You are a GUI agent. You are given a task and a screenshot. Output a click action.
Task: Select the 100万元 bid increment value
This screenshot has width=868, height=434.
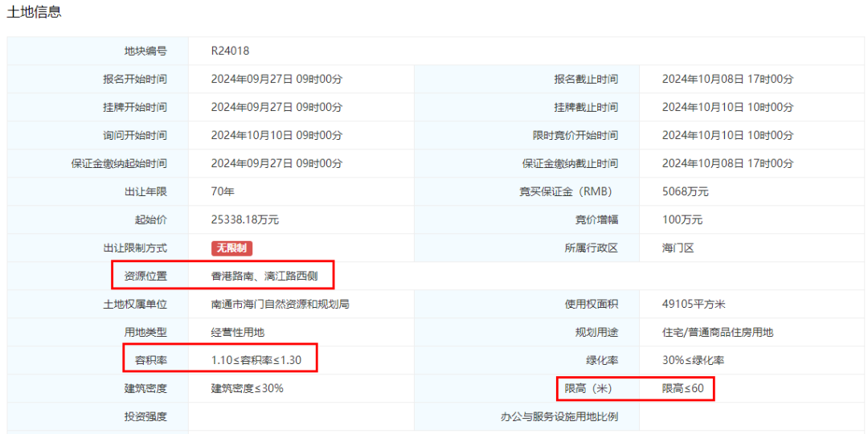point(682,220)
